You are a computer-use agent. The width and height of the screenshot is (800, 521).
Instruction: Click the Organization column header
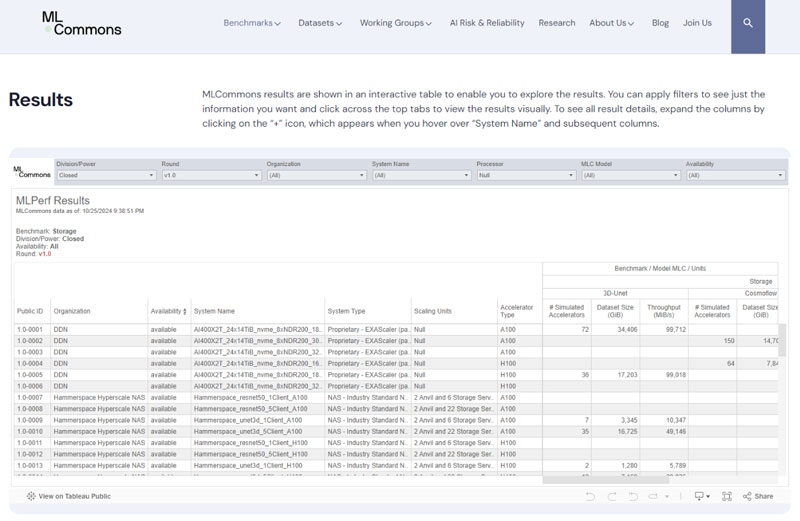point(72,311)
